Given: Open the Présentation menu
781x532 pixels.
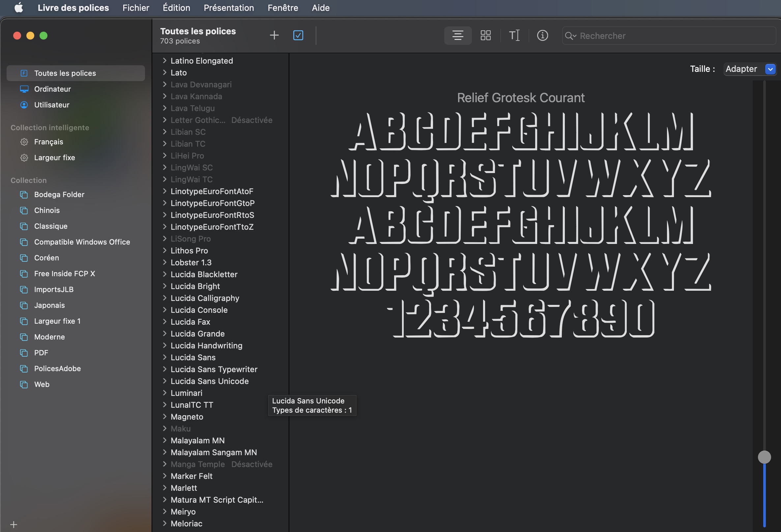Looking at the screenshot, I should [228, 8].
